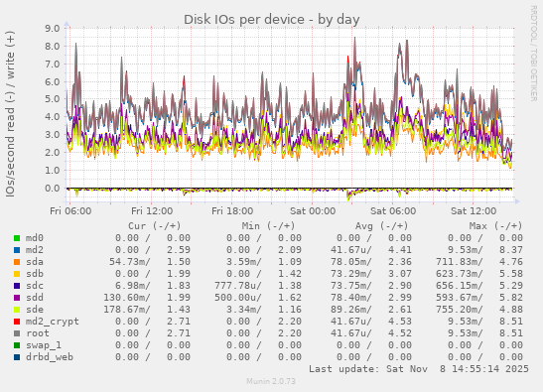Click the sdd max write value 5.82

tap(511, 298)
